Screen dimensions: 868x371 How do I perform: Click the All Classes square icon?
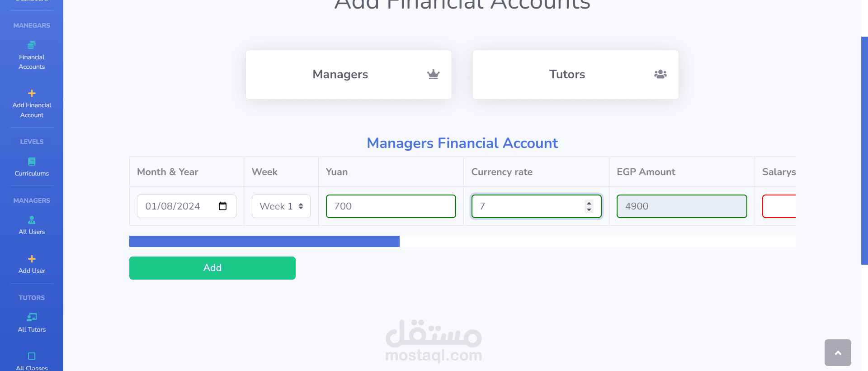point(32,356)
